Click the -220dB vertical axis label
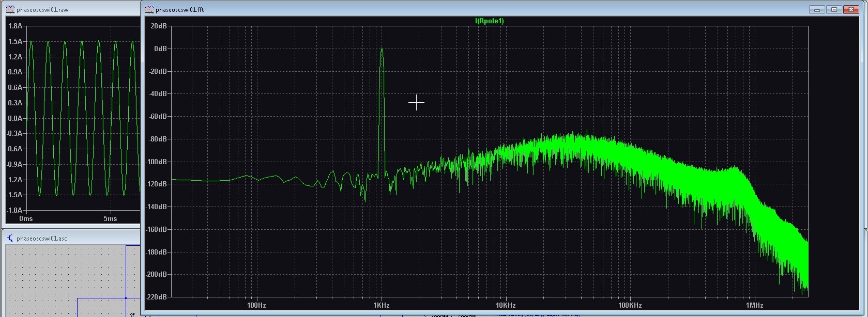This screenshot has height=317, width=868. pyautogui.click(x=157, y=297)
